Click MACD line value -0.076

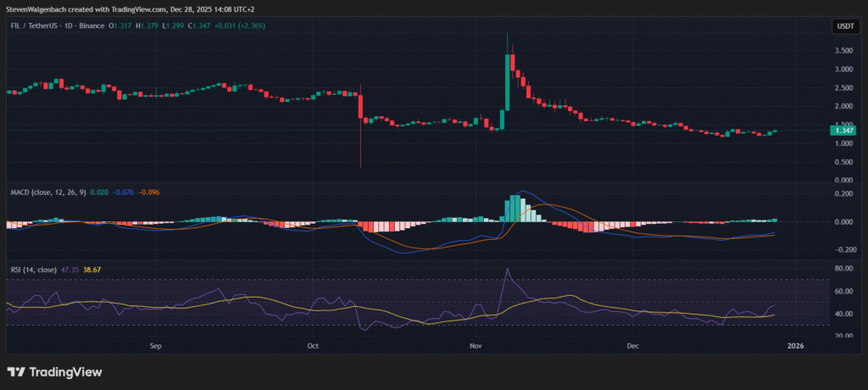[123, 192]
